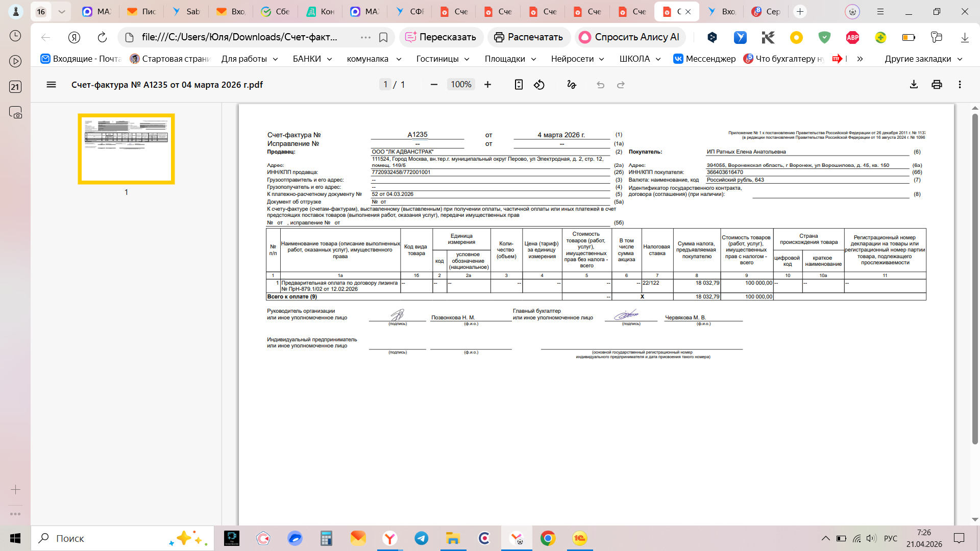Image resolution: width=980 pixels, height=551 pixels.
Task: Redo the PDF annotation
Action: tap(621, 85)
